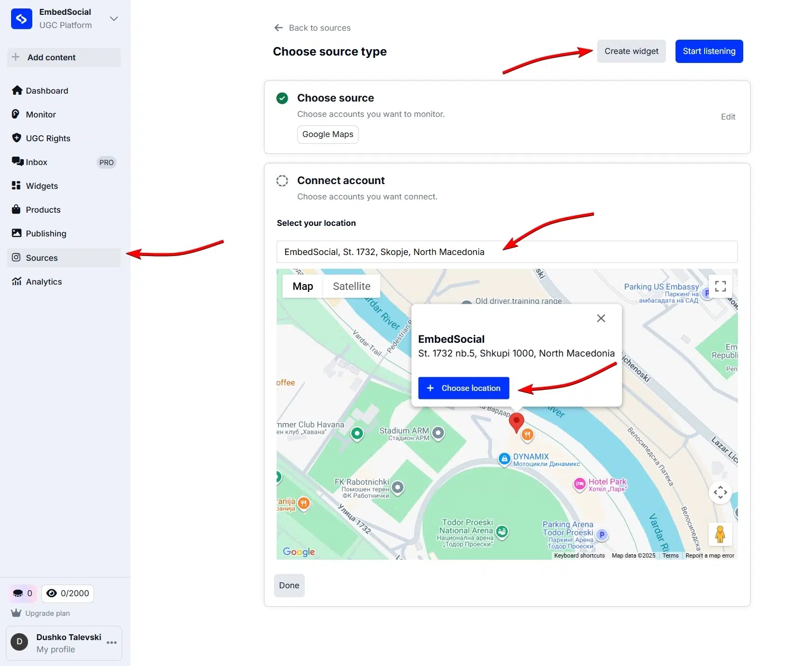Dismiss the EmbedSocial map popup
812x666 pixels.
pyautogui.click(x=600, y=318)
